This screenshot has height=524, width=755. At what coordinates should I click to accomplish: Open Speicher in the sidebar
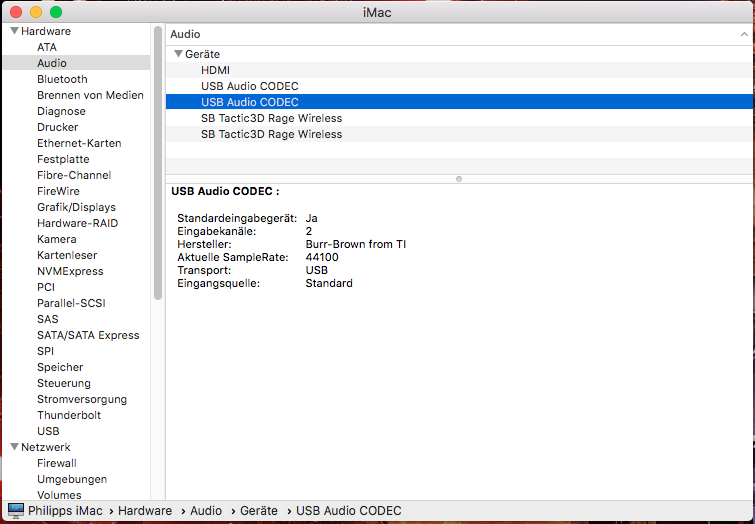(60, 367)
